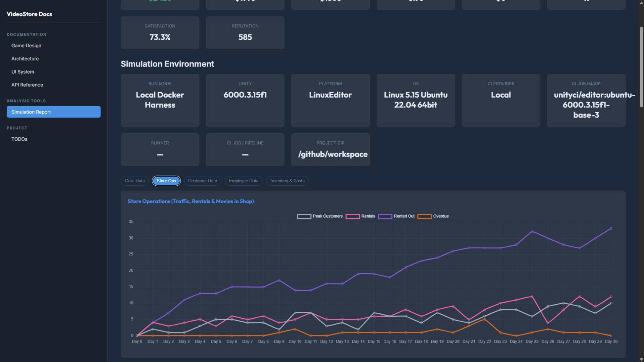Click the orange Overdue legend swatch
Viewport: 644px width, 362px height.
coord(424,217)
